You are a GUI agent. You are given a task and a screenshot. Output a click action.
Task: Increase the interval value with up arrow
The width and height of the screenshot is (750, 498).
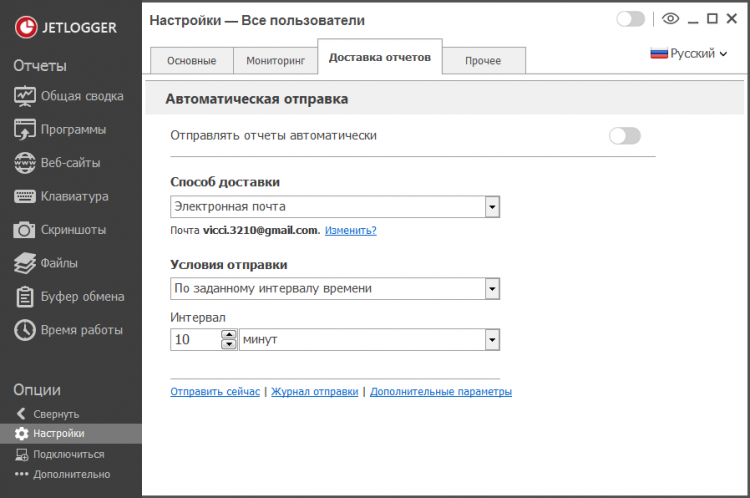(x=229, y=335)
